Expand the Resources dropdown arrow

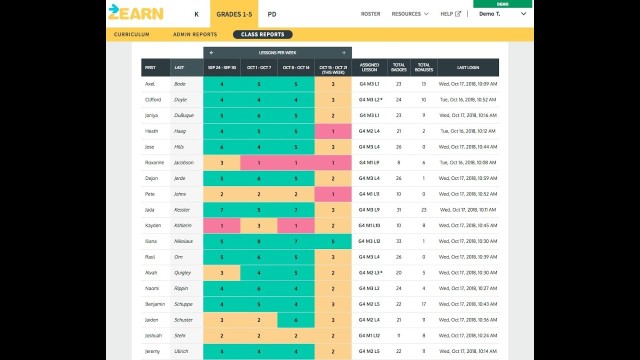(x=426, y=14)
